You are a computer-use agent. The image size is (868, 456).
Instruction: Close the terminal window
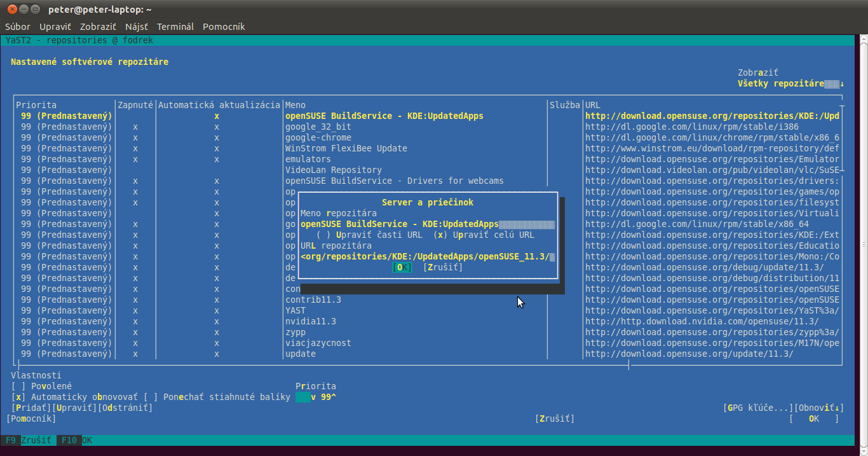coord(12,10)
